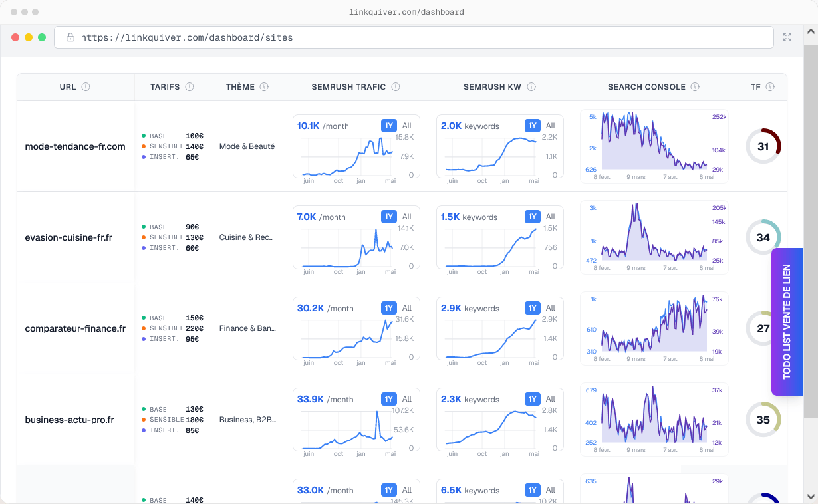Select All on evasion-cuisine-fr.fr traffic chart

[x=407, y=217]
